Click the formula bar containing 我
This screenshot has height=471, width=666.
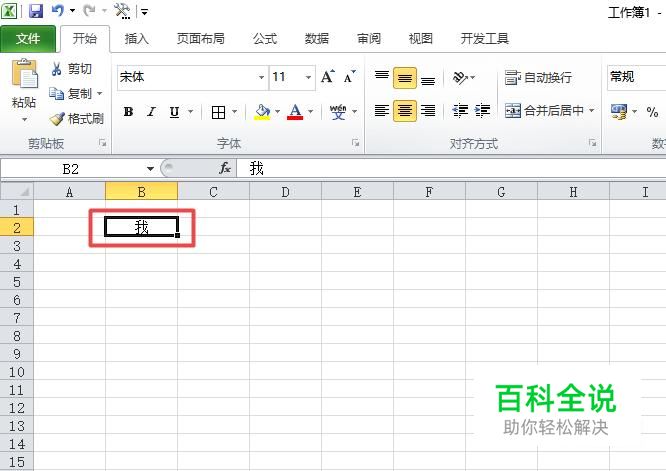[x=451, y=169]
